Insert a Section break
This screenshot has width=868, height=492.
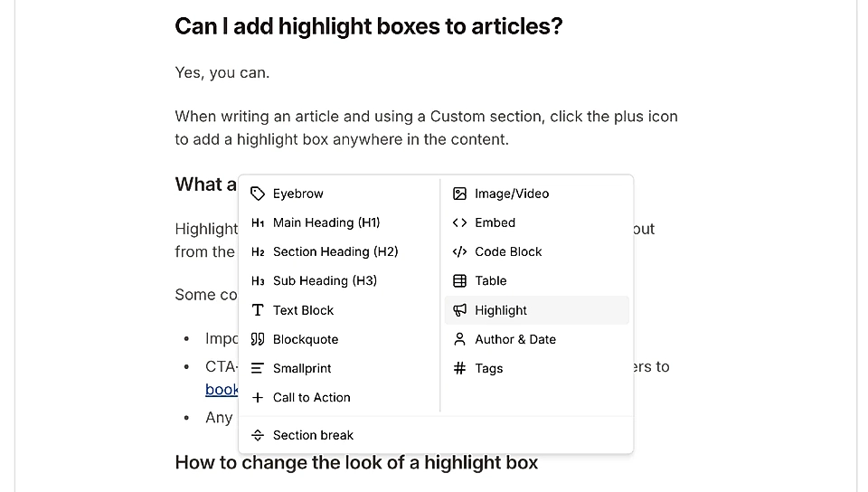click(x=436, y=435)
